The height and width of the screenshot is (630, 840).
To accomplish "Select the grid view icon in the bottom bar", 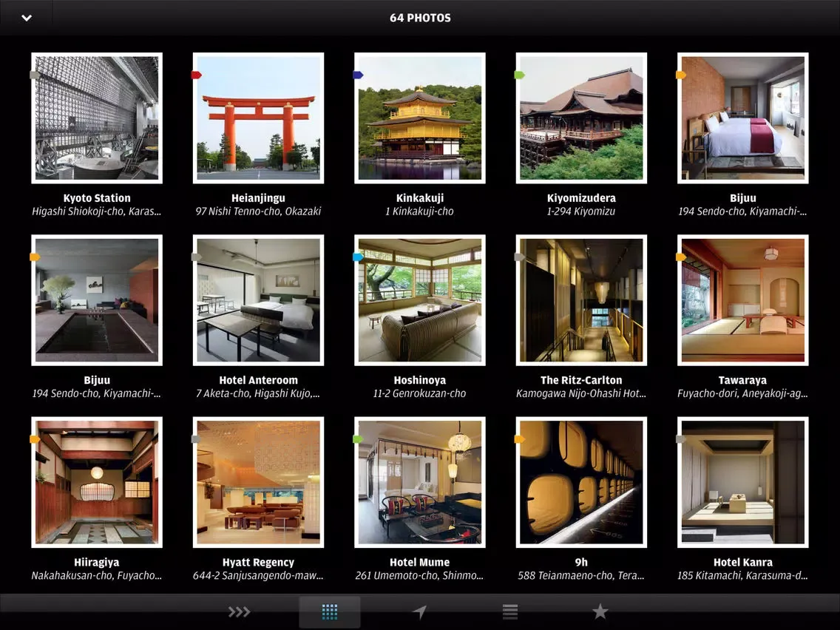I will pyautogui.click(x=330, y=612).
